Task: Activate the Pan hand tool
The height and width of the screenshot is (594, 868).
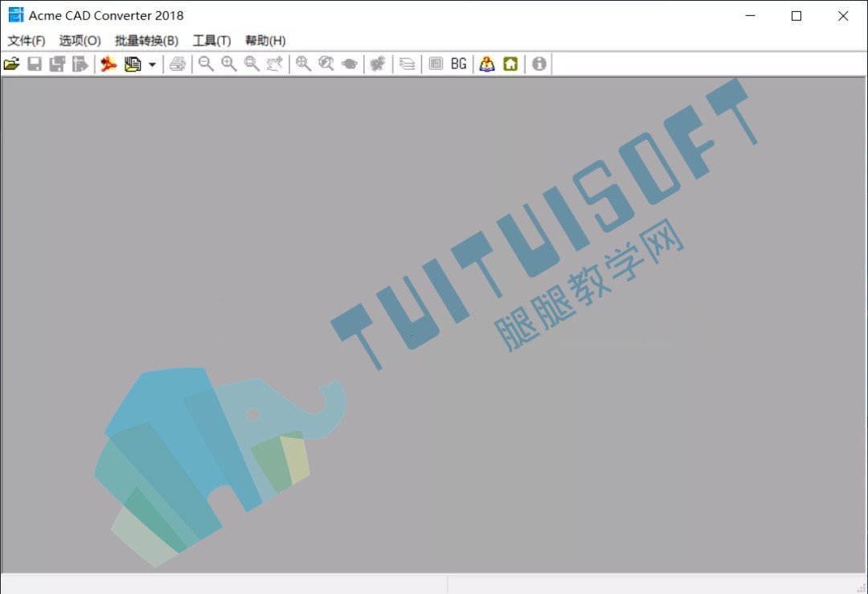Action: 275,64
